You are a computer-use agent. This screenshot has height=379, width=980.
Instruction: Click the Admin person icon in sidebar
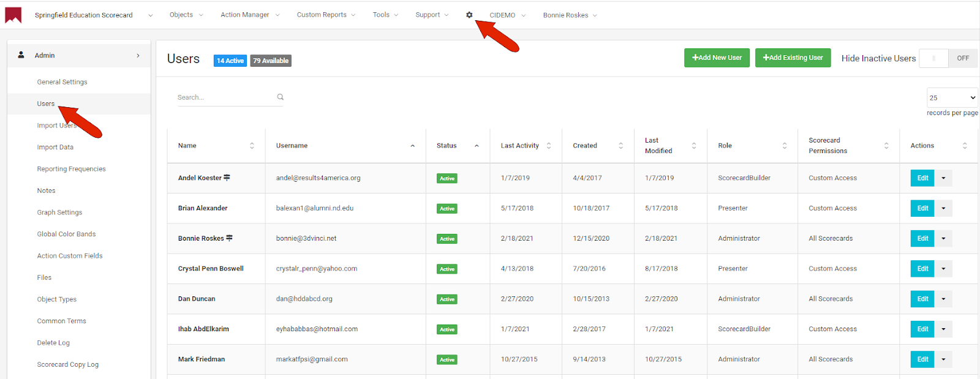point(21,54)
